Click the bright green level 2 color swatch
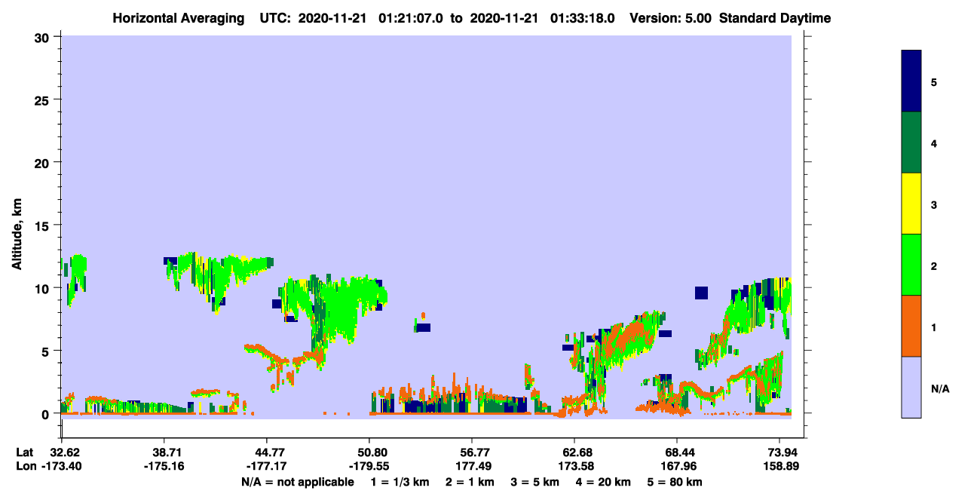The width and height of the screenshot is (980, 503). click(x=911, y=265)
